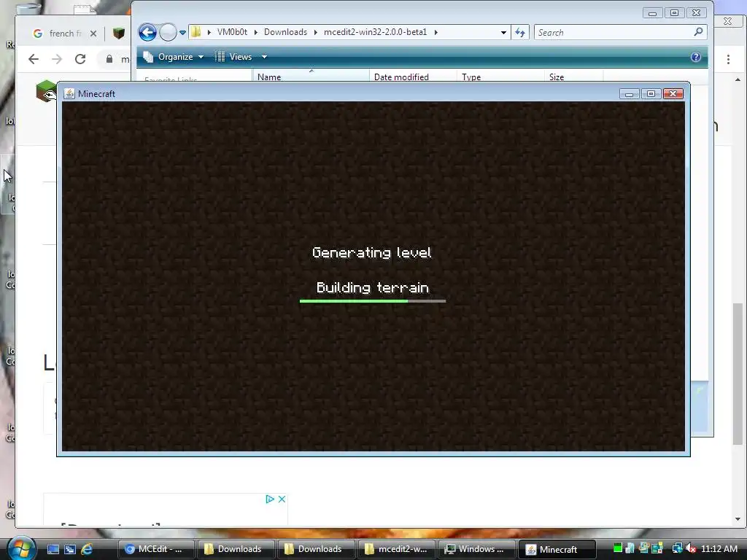Click the Chrome page scrollbar up arrow
747x560 pixels.
738,79
